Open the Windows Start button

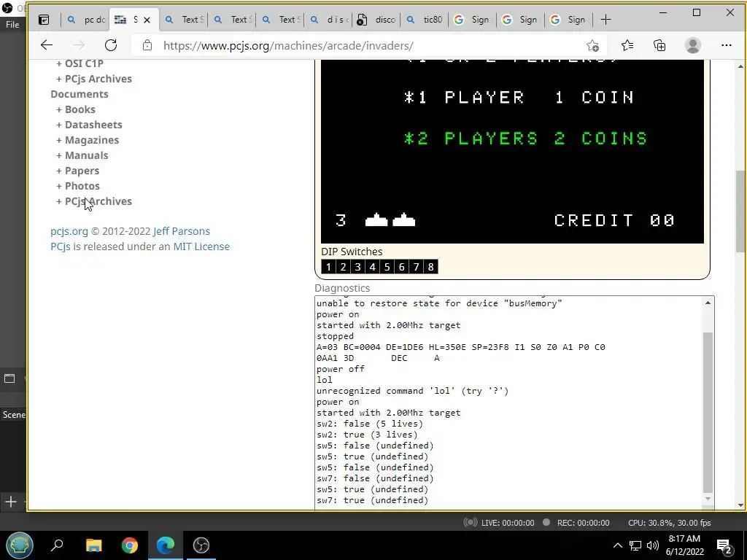click(20, 545)
